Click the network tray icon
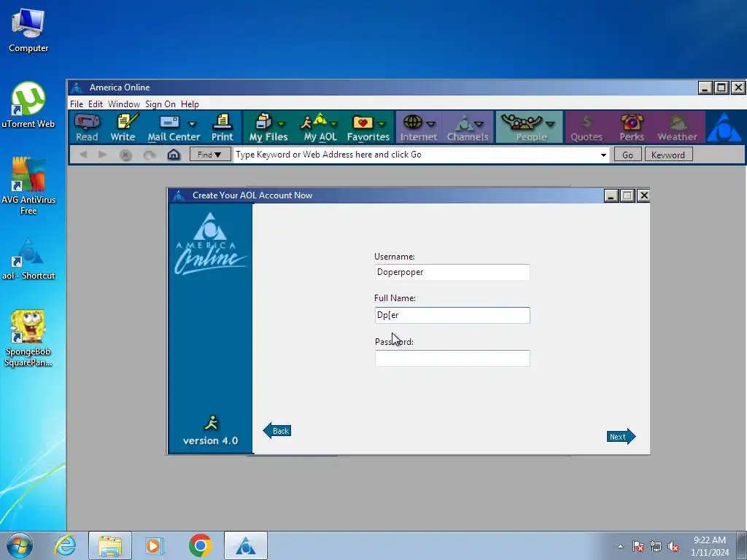 pyautogui.click(x=656, y=547)
